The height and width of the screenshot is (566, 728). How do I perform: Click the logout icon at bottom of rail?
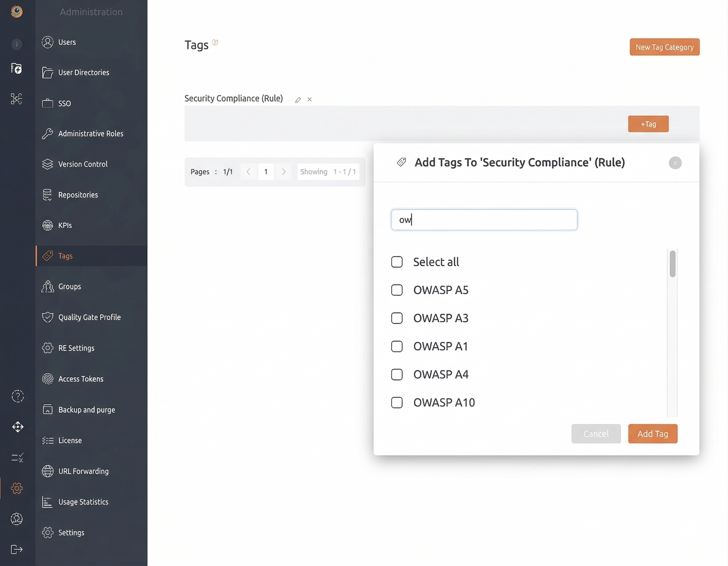click(x=17, y=549)
